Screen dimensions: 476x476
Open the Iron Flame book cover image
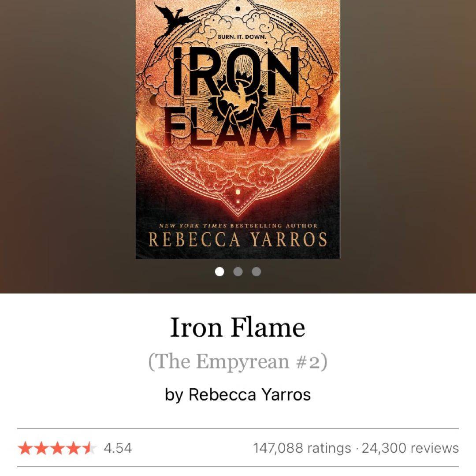point(238,129)
